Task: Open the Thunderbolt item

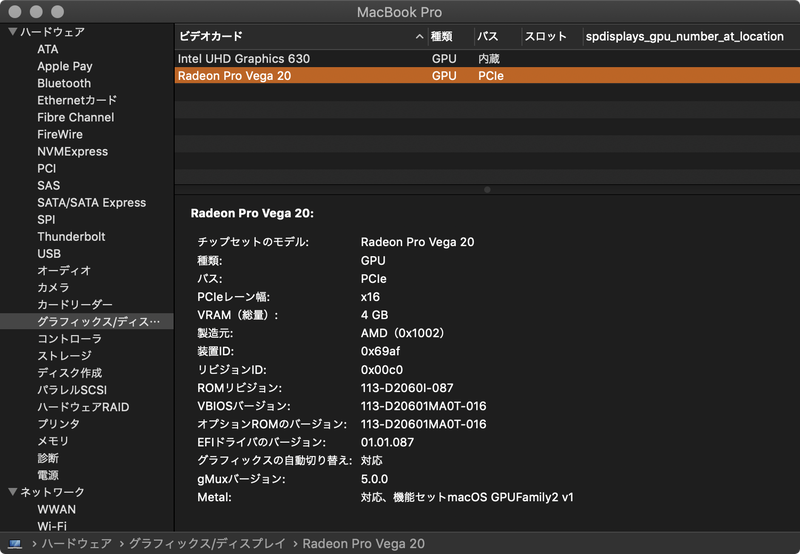Action: pos(71,237)
